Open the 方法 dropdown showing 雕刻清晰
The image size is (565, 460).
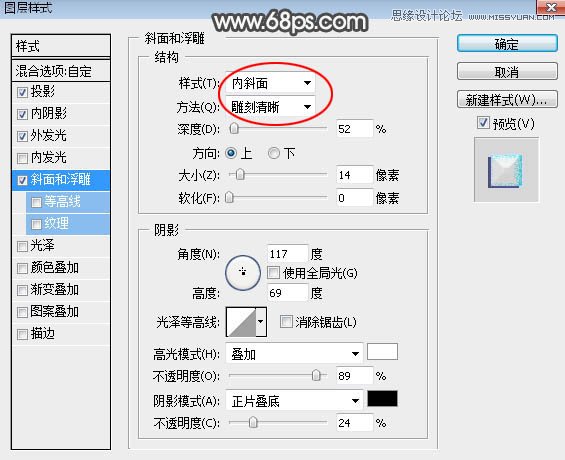coord(270,107)
